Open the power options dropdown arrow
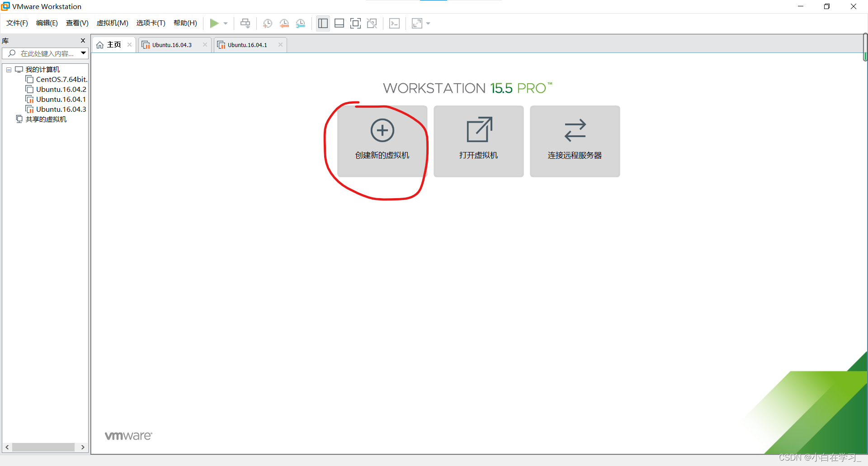The image size is (868, 466). pyautogui.click(x=225, y=23)
